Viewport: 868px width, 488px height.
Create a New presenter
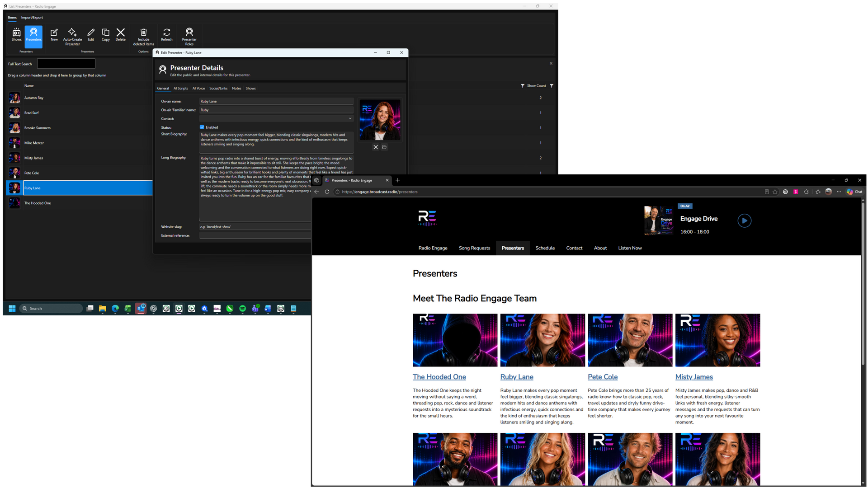click(54, 35)
